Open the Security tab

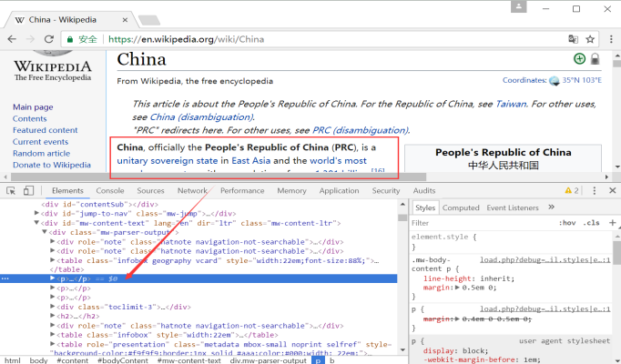(x=386, y=191)
